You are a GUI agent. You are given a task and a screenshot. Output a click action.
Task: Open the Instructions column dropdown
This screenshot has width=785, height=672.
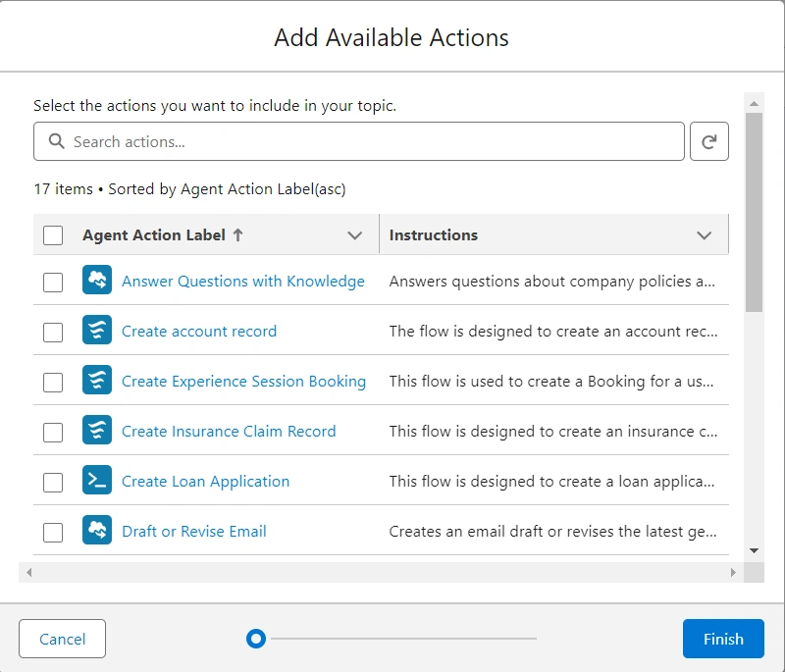tap(704, 235)
